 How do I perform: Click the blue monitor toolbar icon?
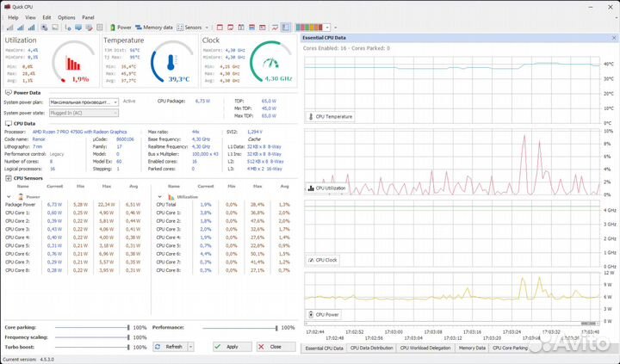tap(78, 28)
